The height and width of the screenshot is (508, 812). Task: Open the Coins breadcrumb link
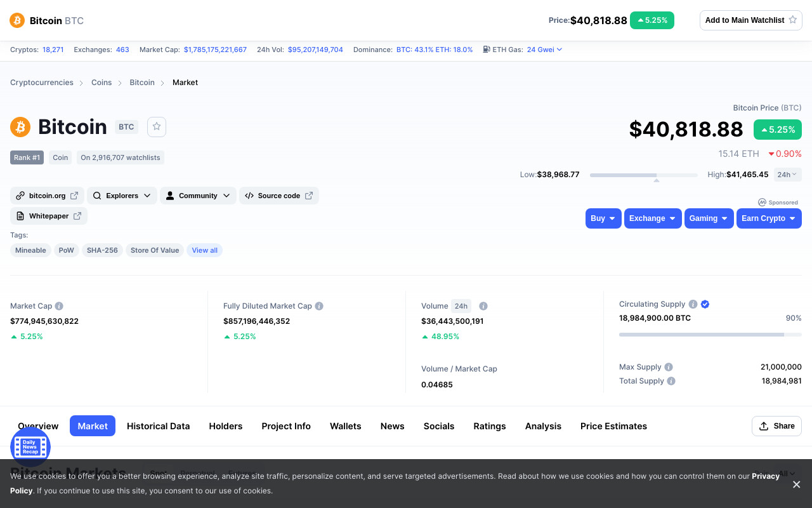click(101, 83)
